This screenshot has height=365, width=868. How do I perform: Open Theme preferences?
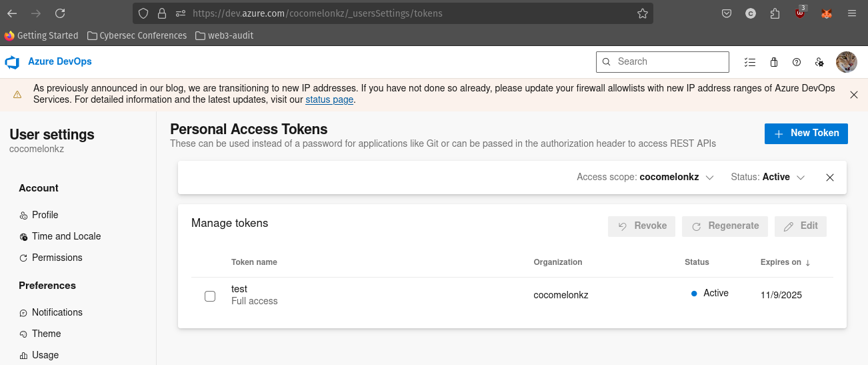point(40,334)
